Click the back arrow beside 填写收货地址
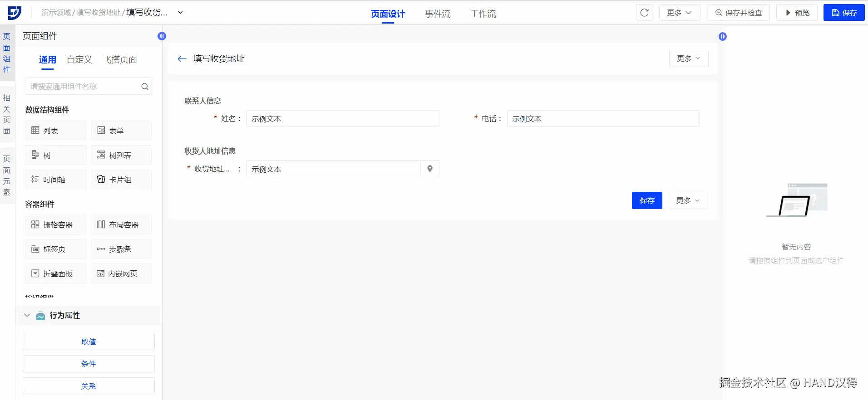Viewport: 868px width, 400px height. click(182, 59)
